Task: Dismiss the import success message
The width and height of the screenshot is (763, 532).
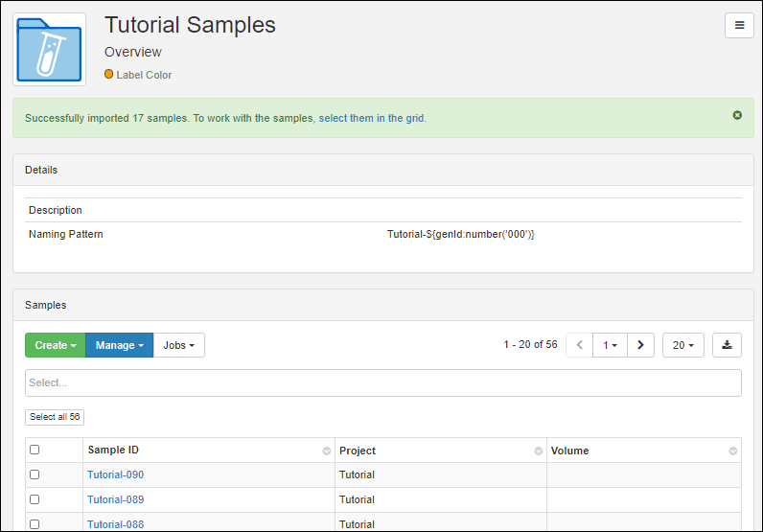Action: pos(736,115)
